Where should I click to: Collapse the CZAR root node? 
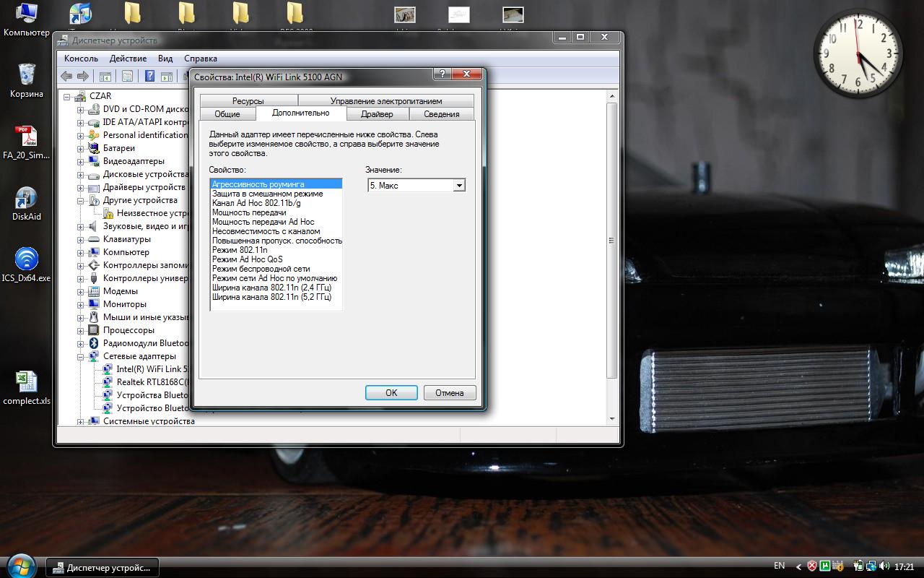coord(67,96)
